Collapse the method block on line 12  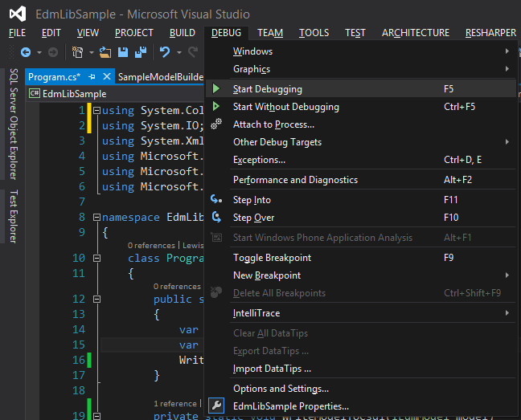coord(96,300)
